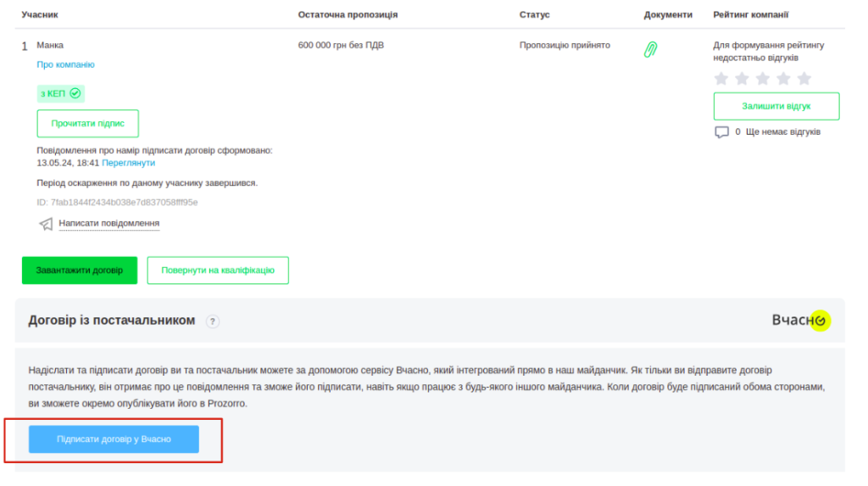Click the Завантажити договір button

(79, 271)
